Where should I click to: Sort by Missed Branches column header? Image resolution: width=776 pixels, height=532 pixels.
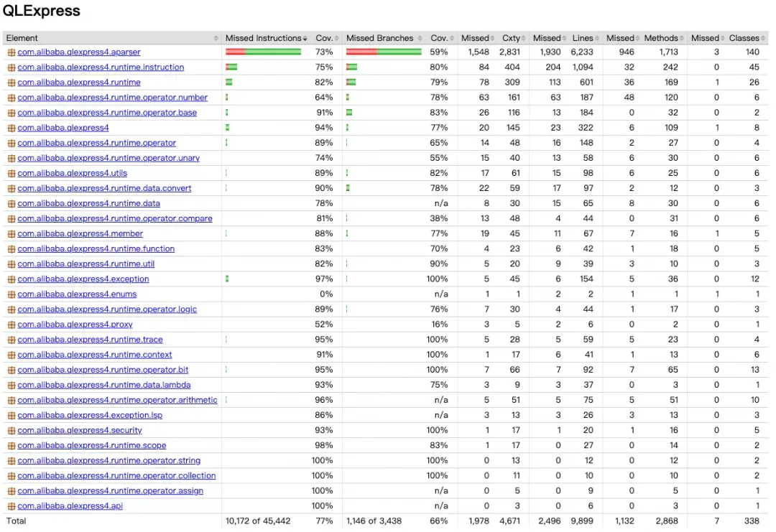[x=384, y=38]
